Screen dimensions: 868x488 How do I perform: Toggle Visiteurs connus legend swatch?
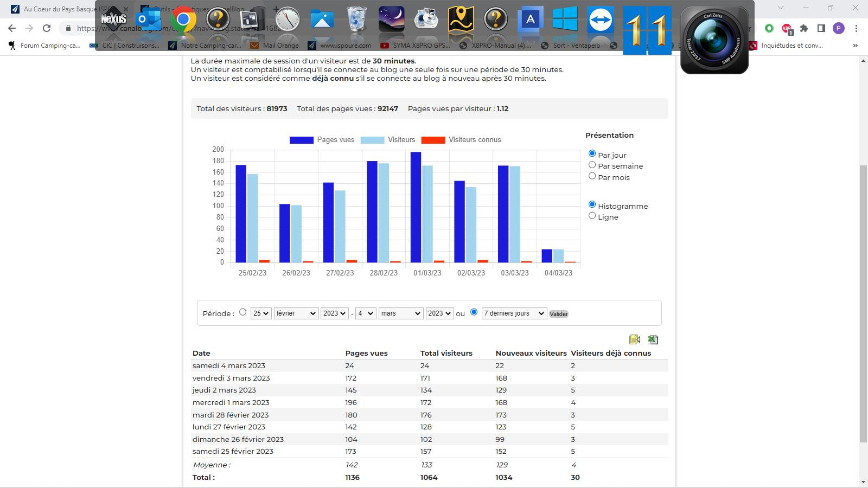tap(433, 140)
